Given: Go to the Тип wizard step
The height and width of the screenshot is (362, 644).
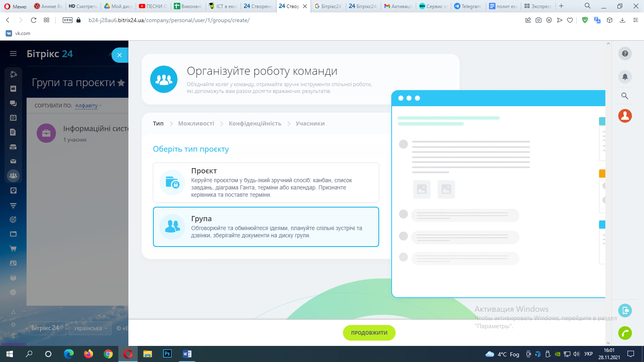Looking at the screenshot, I should click(158, 123).
